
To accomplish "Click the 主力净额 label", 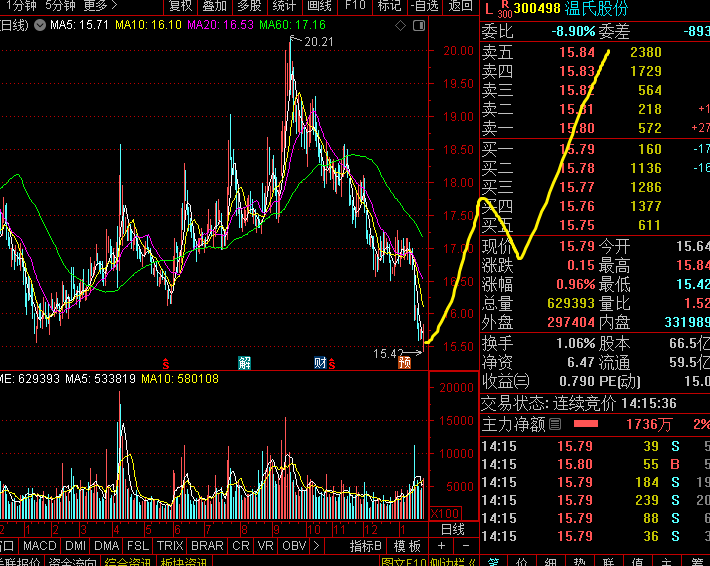I will (514, 424).
